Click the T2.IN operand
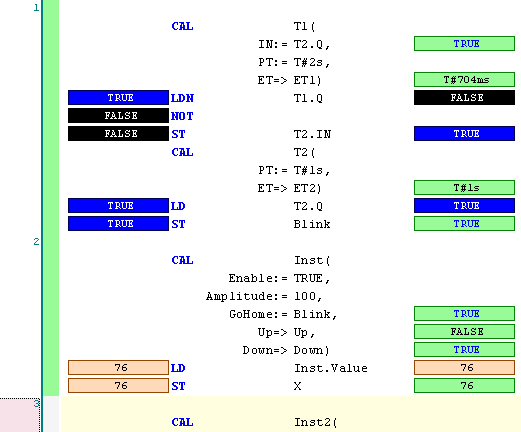Viewport: 521px width, 432px height. coord(312,134)
